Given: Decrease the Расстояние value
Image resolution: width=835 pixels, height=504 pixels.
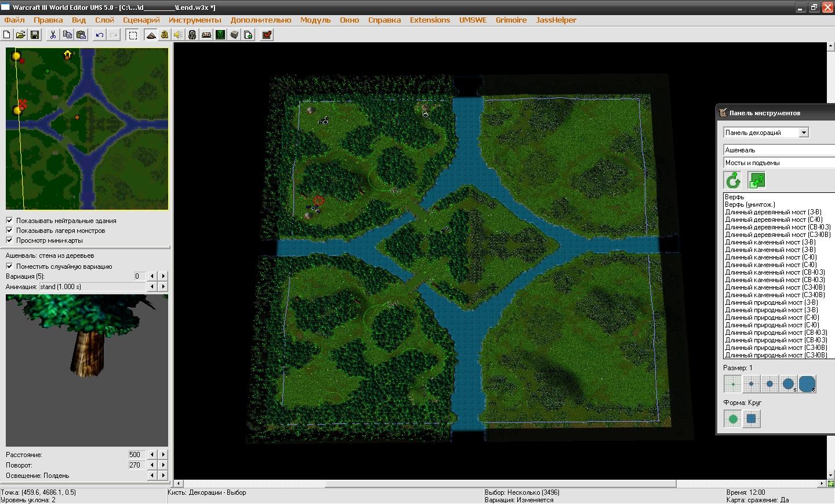Looking at the screenshot, I should tap(152, 455).
